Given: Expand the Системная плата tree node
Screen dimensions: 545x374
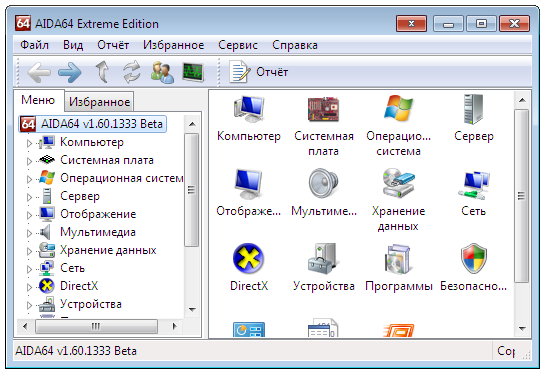Looking at the screenshot, I should click(x=29, y=161).
